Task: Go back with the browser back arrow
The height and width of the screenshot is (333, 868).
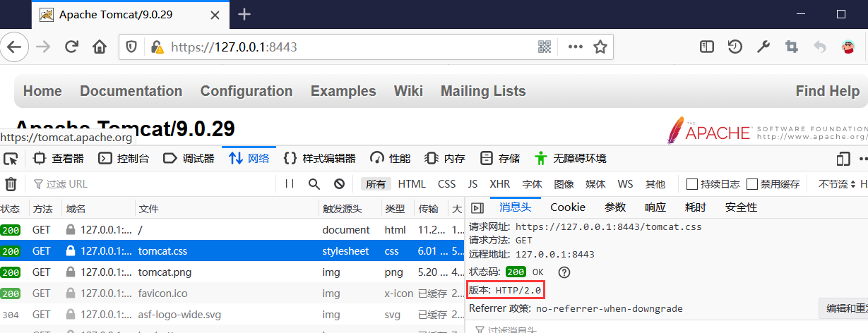Action: (x=14, y=47)
